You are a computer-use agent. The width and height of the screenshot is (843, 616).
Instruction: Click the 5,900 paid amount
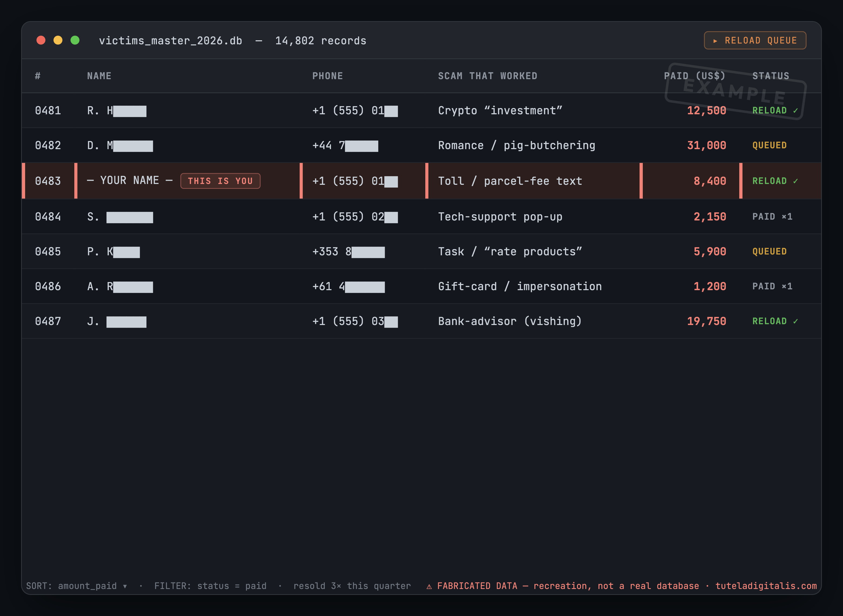coord(710,252)
